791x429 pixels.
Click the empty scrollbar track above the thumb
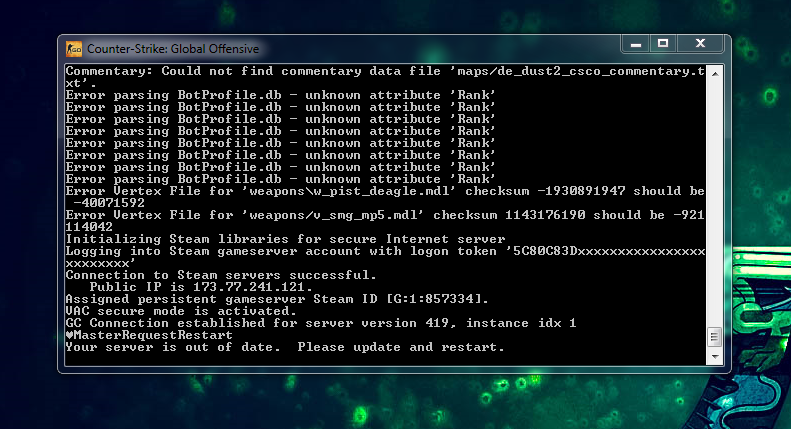click(715, 204)
